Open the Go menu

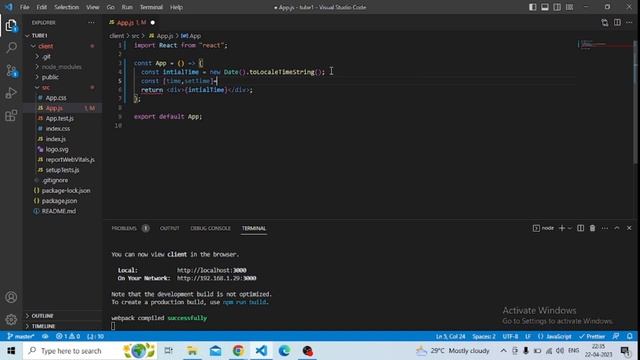click(x=111, y=7)
